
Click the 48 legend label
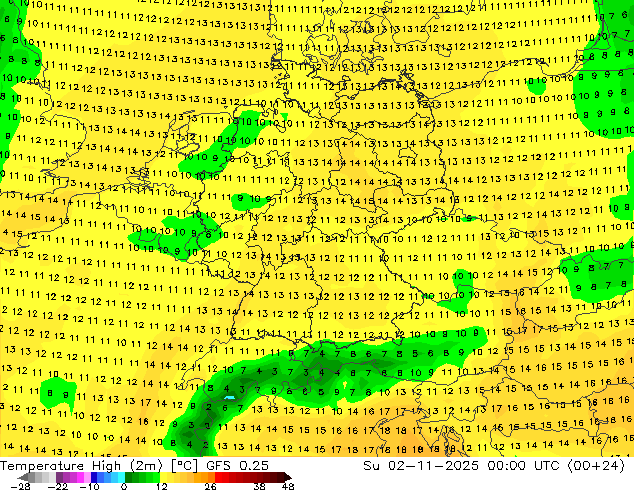coord(288,486)
